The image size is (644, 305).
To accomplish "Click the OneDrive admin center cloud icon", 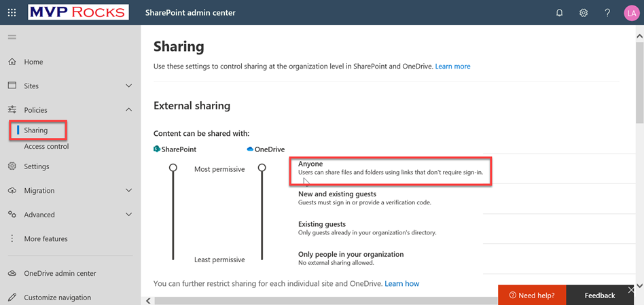I will [x=12, y=273].
